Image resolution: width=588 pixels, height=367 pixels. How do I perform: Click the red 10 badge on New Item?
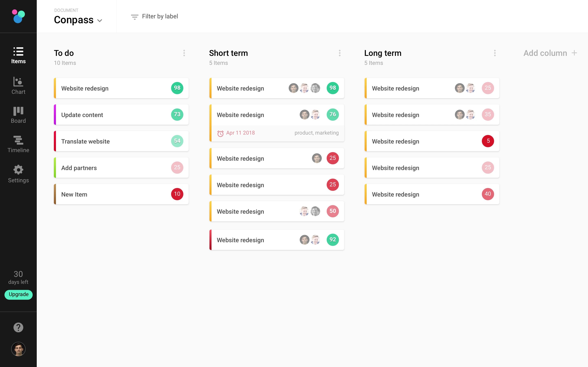(177, 194)
